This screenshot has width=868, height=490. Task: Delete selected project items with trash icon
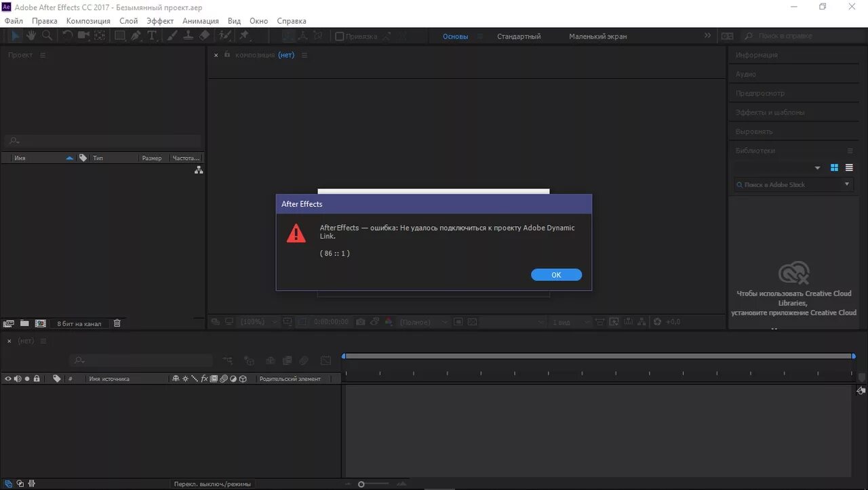pyautogui.click(x=117, y=324)
